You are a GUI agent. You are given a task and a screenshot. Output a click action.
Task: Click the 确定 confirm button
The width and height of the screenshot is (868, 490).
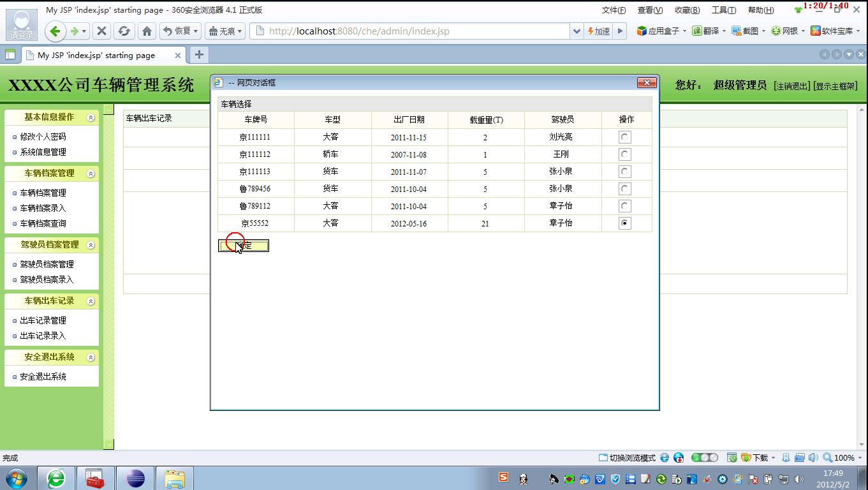(244, 246)
